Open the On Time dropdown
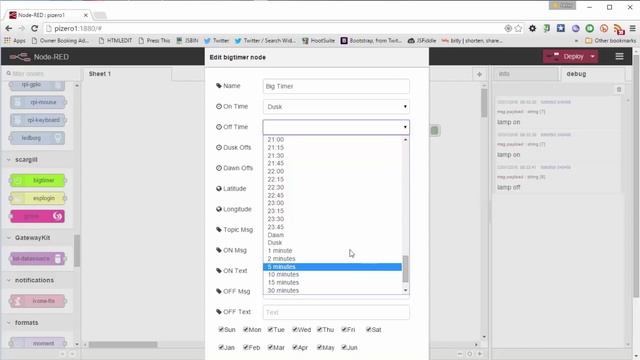The image size is (640, 360). click(336, 107)
